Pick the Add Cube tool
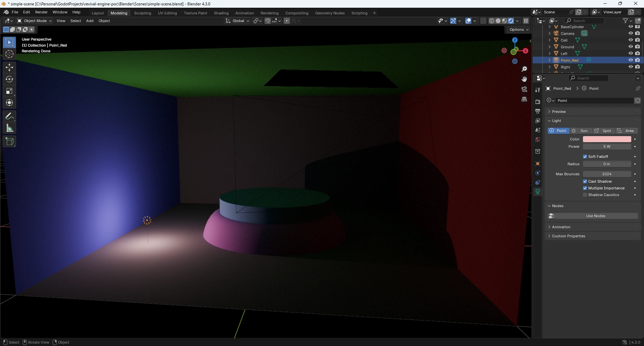Viewport: 644px width, 346px height. tap(9, 141)
